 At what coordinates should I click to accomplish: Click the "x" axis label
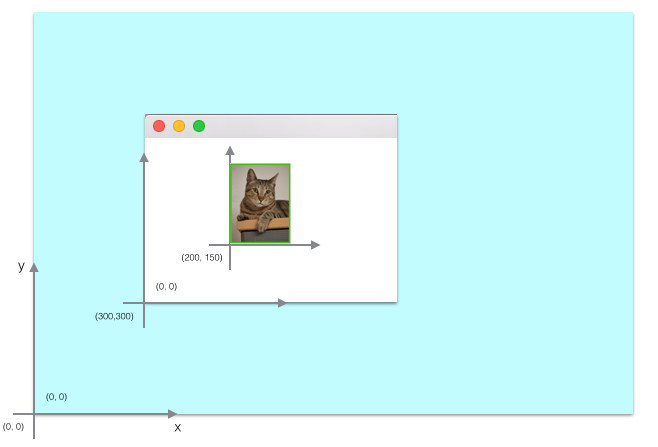[x=178, y=428]
